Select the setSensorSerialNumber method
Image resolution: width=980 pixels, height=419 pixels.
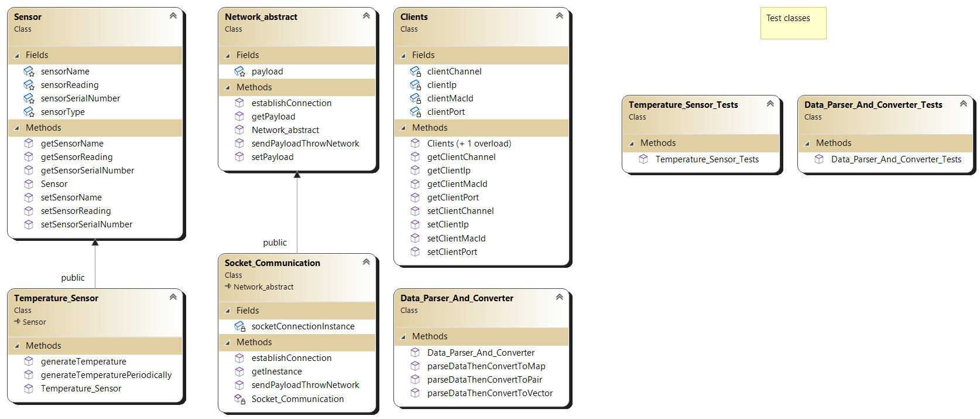87,224
